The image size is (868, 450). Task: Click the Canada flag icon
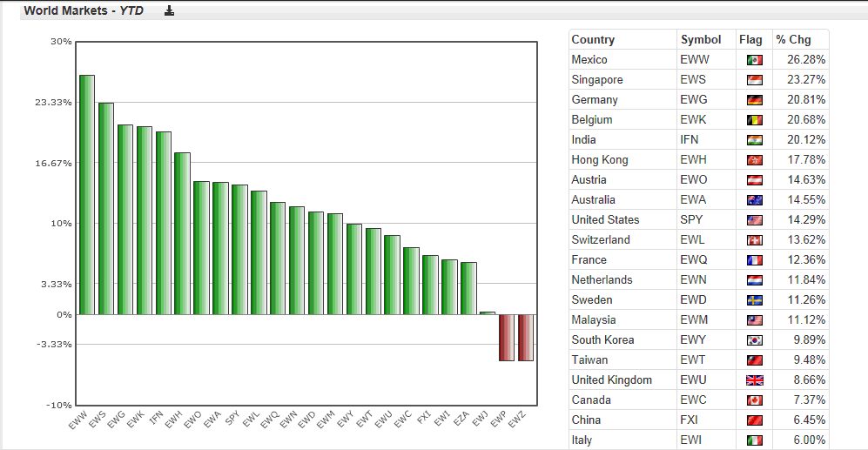pyautogui.click(x=755, y=400)
